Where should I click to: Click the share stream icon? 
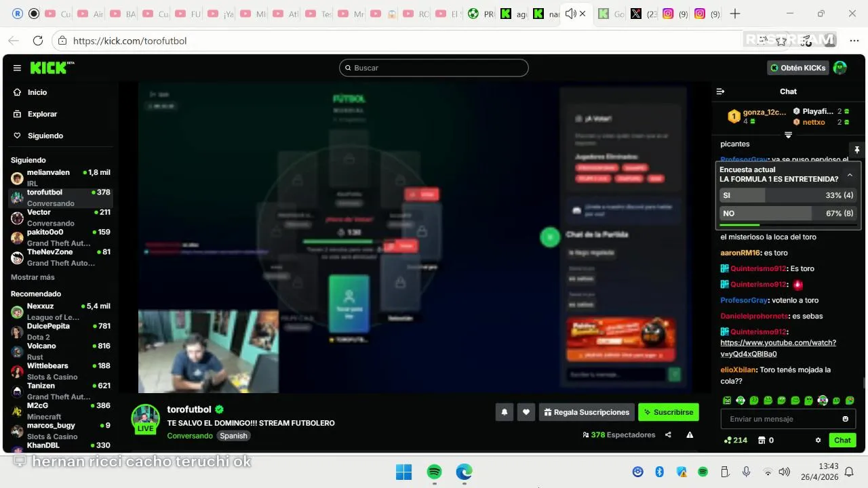pos(668,435)
